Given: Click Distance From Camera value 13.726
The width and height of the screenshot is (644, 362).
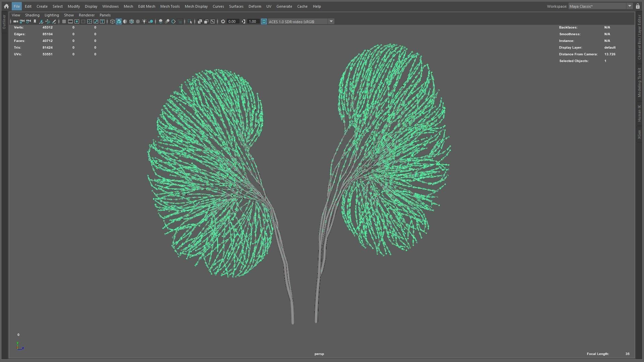Looking at the screenshot, I should (610, 54).
